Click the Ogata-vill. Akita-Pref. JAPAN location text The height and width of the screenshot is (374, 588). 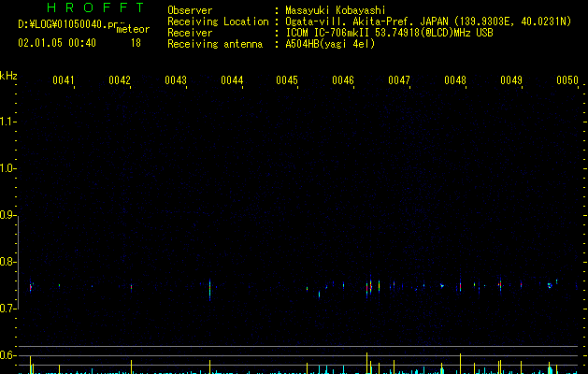(x=366, y=22)
